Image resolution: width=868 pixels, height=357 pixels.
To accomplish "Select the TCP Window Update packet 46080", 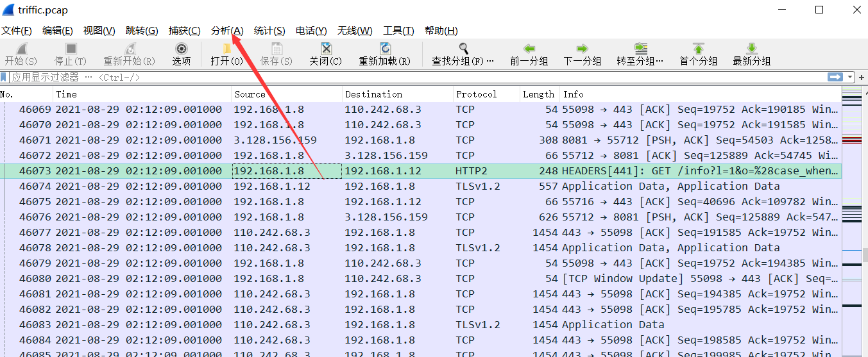I will tap(420, 279).
